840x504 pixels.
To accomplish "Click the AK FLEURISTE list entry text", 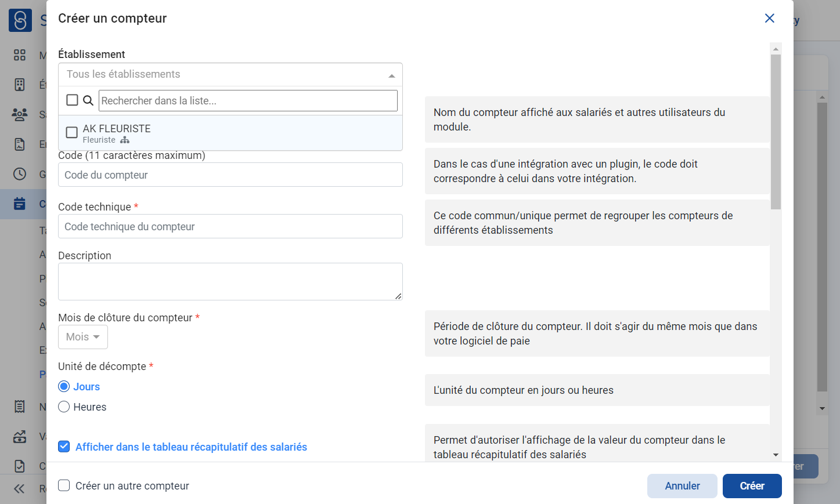I will click(x=117, y=129).
